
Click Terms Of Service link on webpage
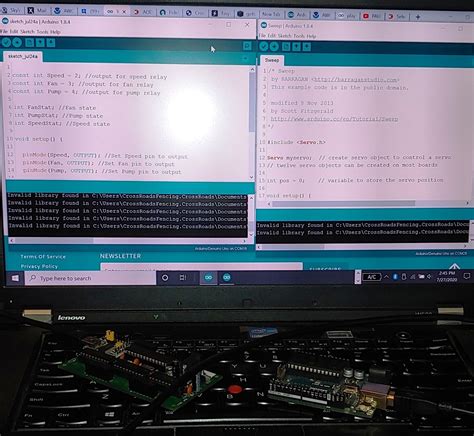(43, 256)
